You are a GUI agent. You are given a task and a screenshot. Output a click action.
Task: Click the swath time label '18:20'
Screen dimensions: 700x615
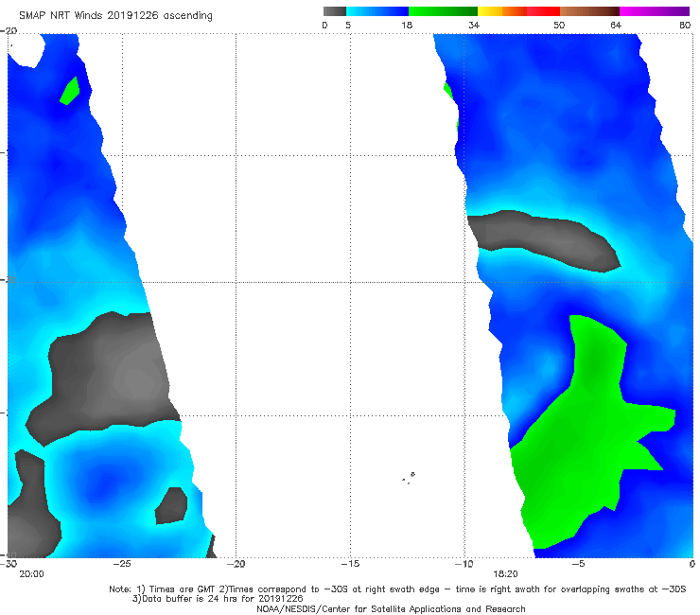coord(505,574)
